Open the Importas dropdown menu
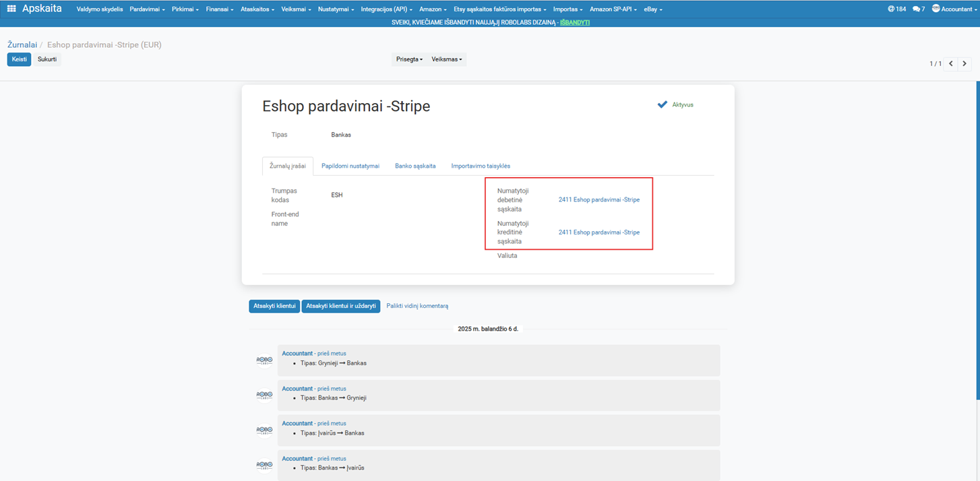Viewport: 980px width, 481px height. click(568, 9)
